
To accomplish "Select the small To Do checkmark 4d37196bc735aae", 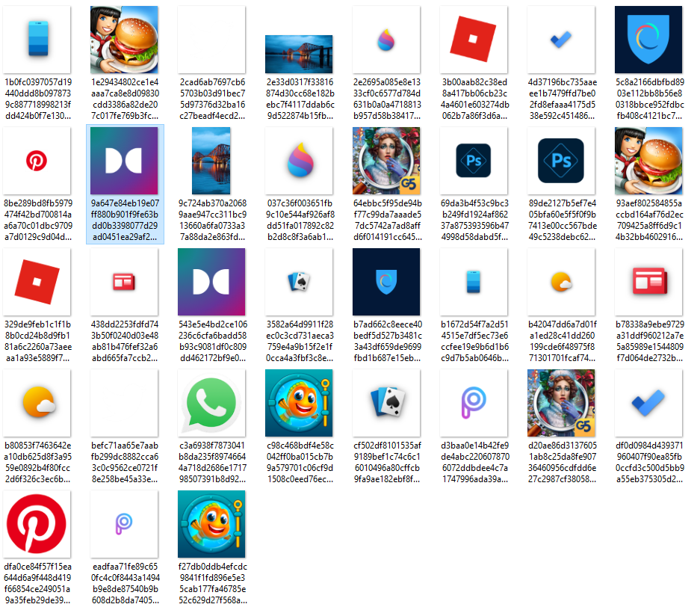I will click(x=561, y=40).
